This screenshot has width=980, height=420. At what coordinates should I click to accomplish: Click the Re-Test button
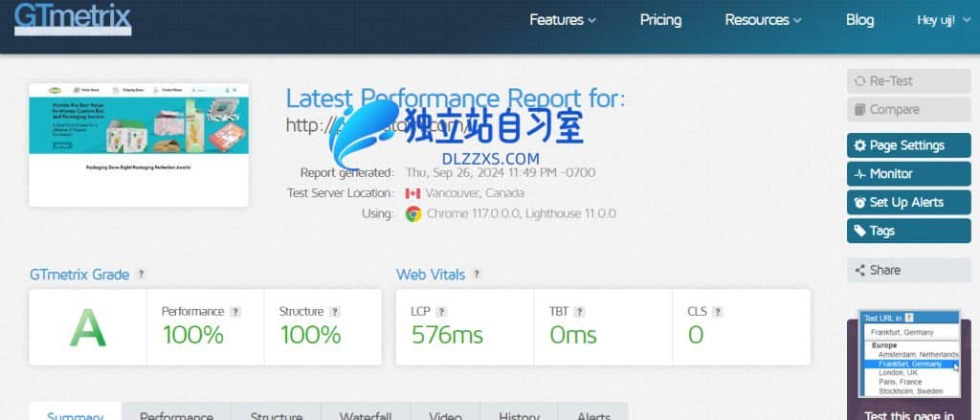click(909, 81)
